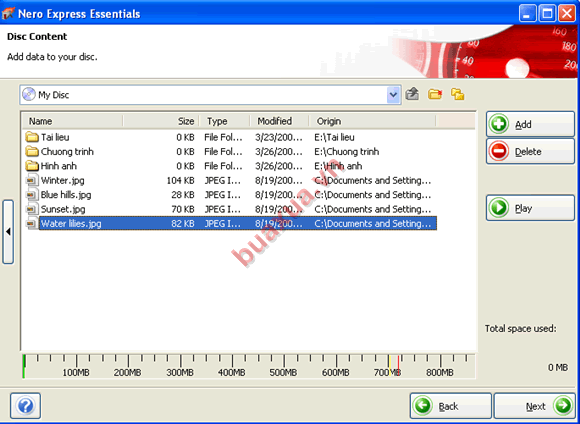This screenshot has width=580, height=424.
Task: Select the Blue hills.jpg file name
Action: (x=66, y=195)
